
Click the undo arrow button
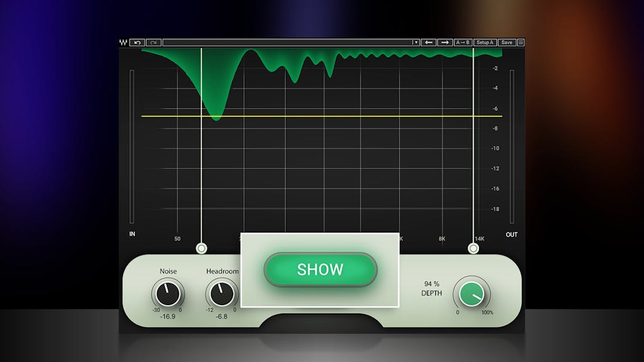137,43
